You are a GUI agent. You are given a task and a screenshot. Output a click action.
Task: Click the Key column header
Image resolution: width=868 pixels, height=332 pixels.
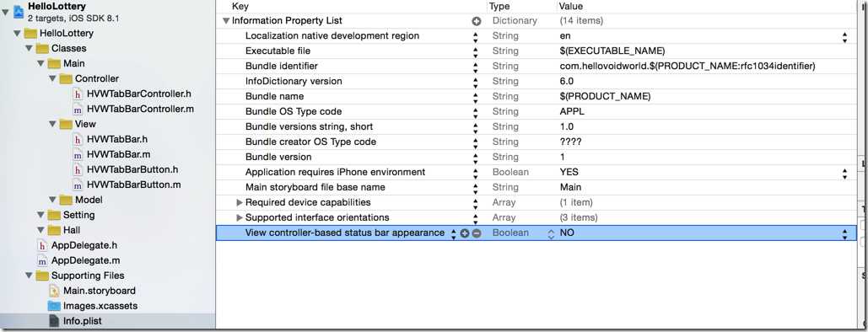[x=240, y=7]
